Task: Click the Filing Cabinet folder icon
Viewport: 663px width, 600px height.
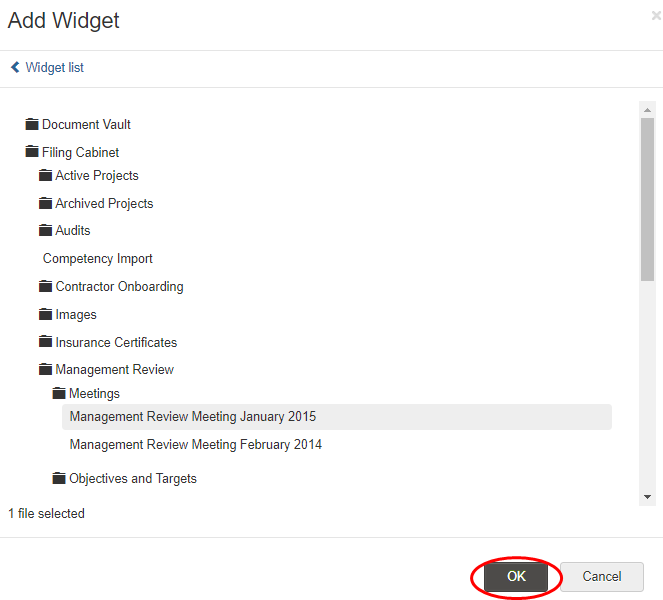Action: [32, 153]
